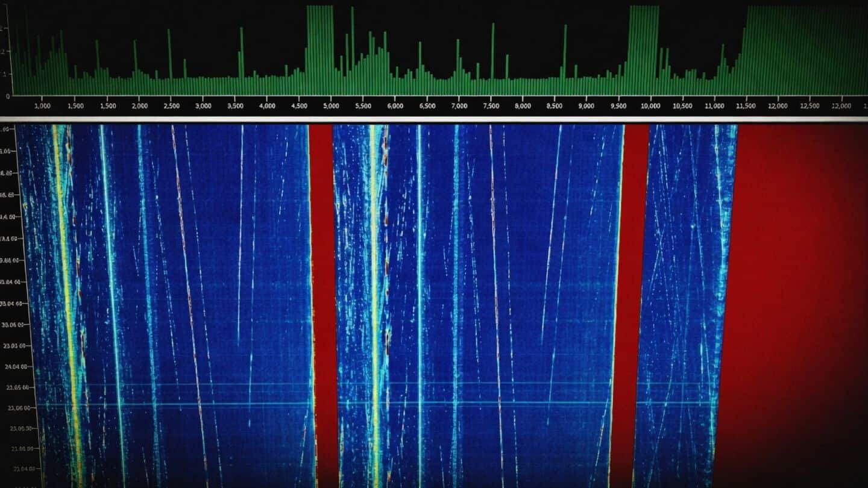The height and width of the screenshot is (488, 868).
Task: Click the 7,000 frequency axis label
Action: [459, 106]
